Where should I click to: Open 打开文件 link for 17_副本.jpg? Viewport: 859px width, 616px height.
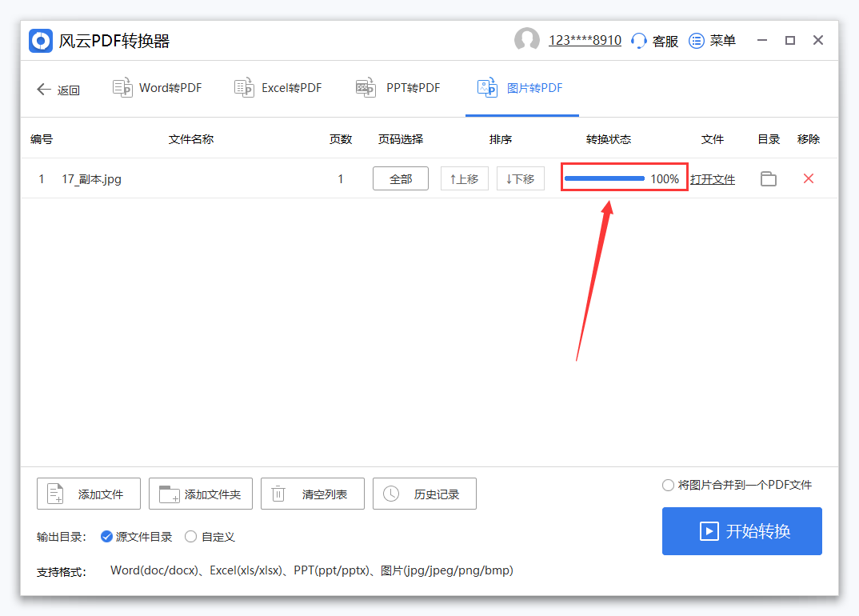coord(713,178)
